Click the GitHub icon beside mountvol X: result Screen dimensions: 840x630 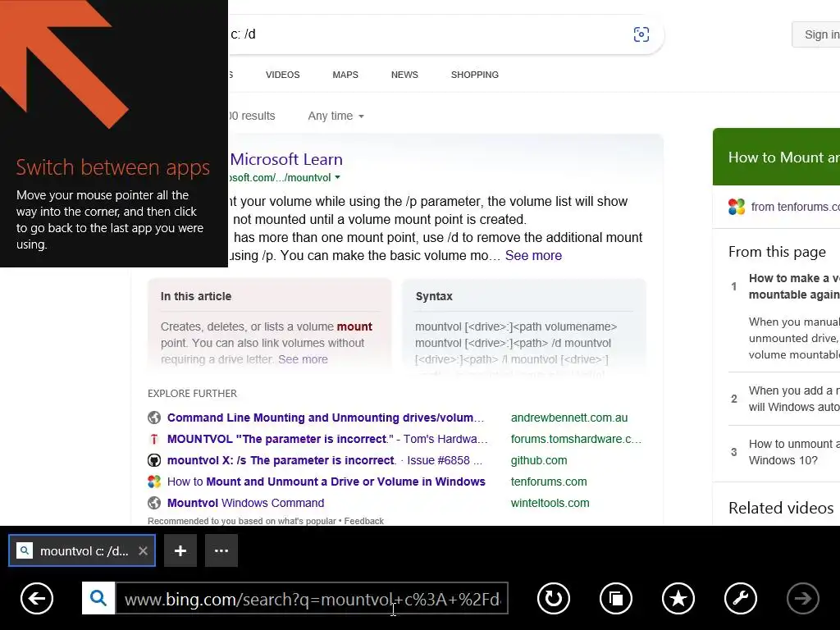pyautogui.click(x=154, y=461)
